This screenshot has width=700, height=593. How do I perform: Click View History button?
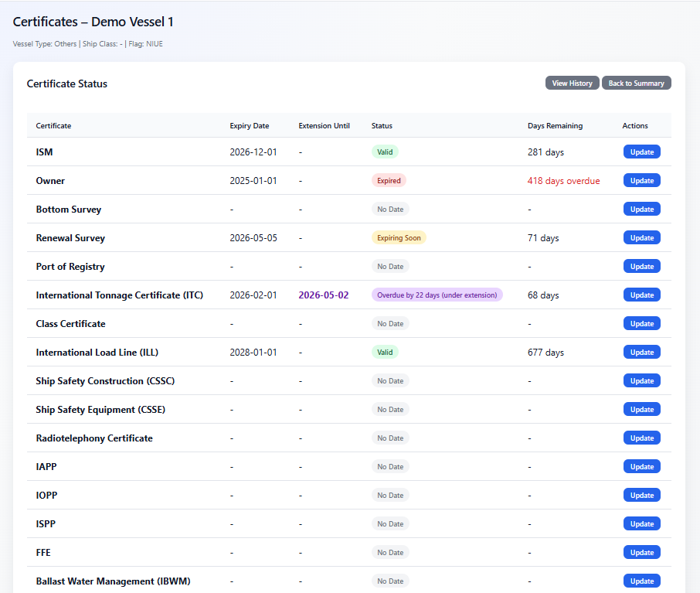coord(572,83)
